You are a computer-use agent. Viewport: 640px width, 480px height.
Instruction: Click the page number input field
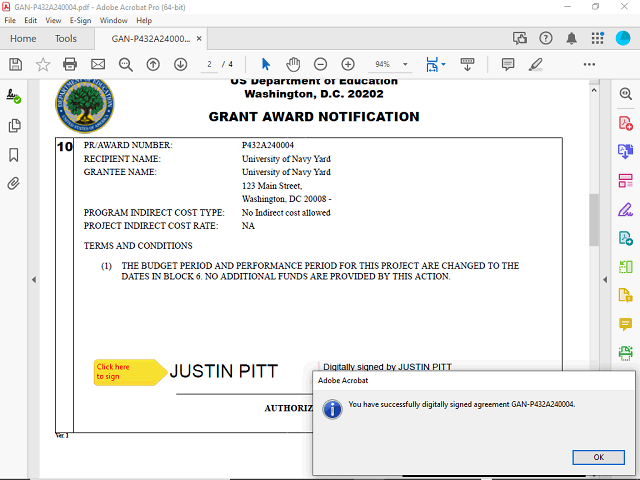tap(211, 64)
